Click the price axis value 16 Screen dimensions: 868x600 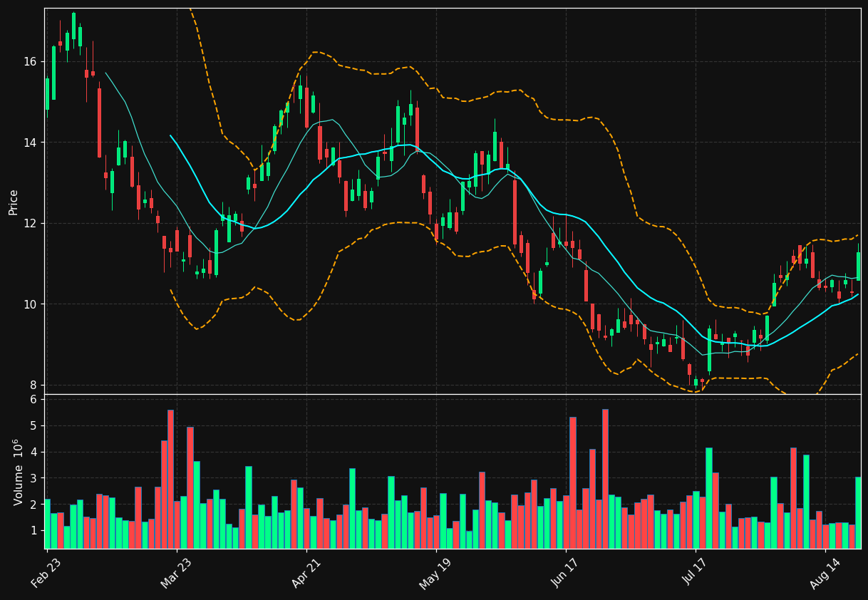30,62
